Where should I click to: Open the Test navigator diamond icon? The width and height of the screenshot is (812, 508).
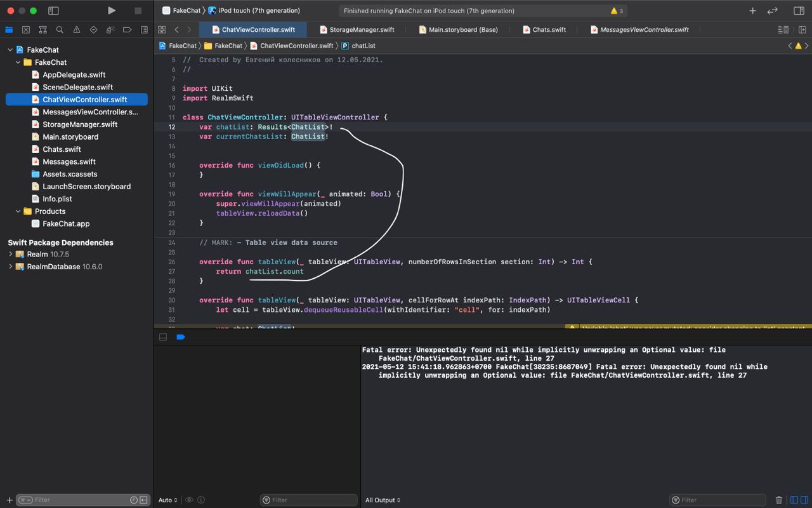93,30
